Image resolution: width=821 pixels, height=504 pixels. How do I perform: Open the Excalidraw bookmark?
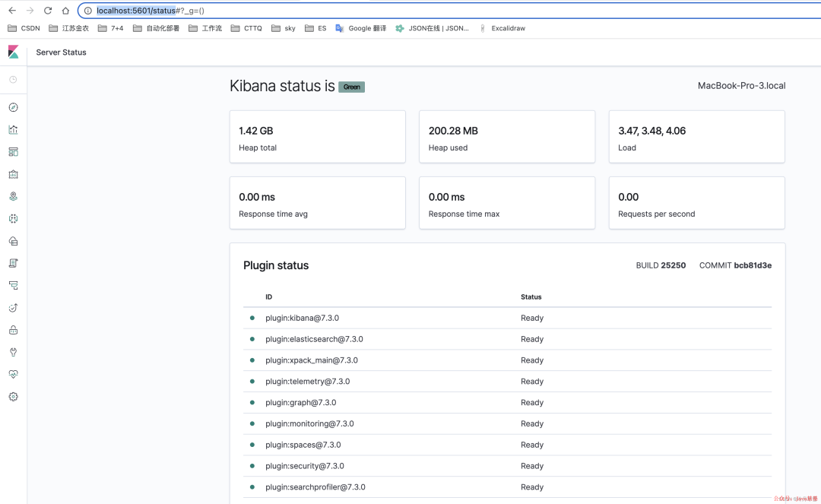pyautogui.click(x=502, y=28)
